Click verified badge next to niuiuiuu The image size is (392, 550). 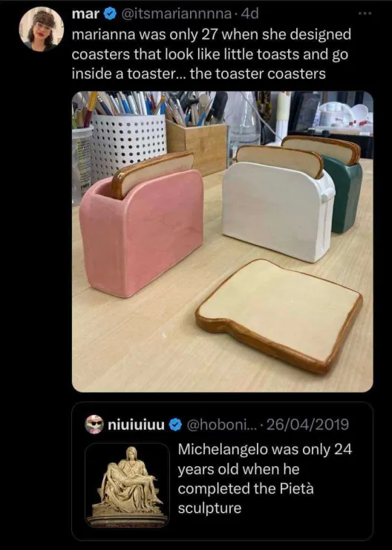(176, 425)
